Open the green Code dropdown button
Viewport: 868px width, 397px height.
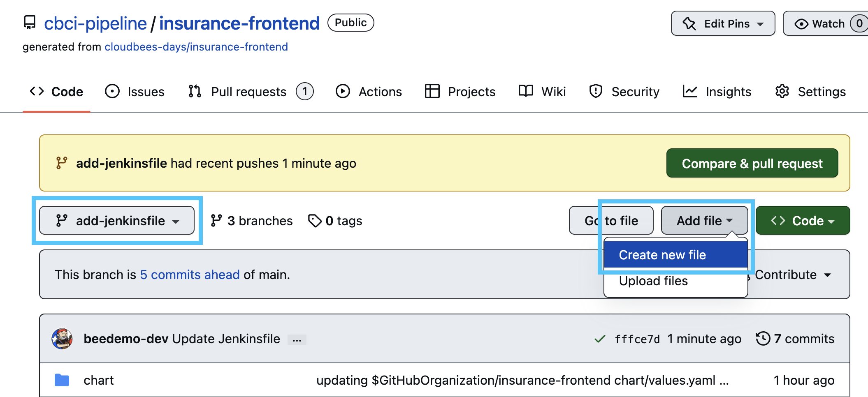click(803, 221)
